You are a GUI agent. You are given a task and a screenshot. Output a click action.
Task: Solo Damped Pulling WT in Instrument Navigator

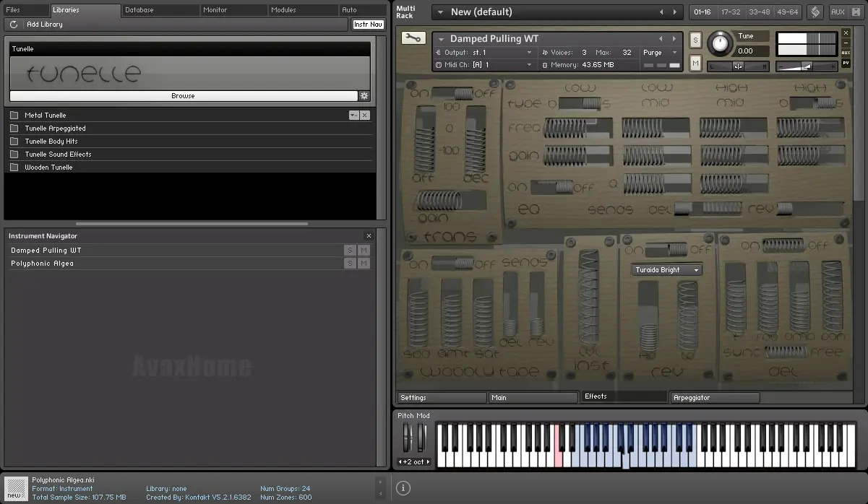[351, 251]
